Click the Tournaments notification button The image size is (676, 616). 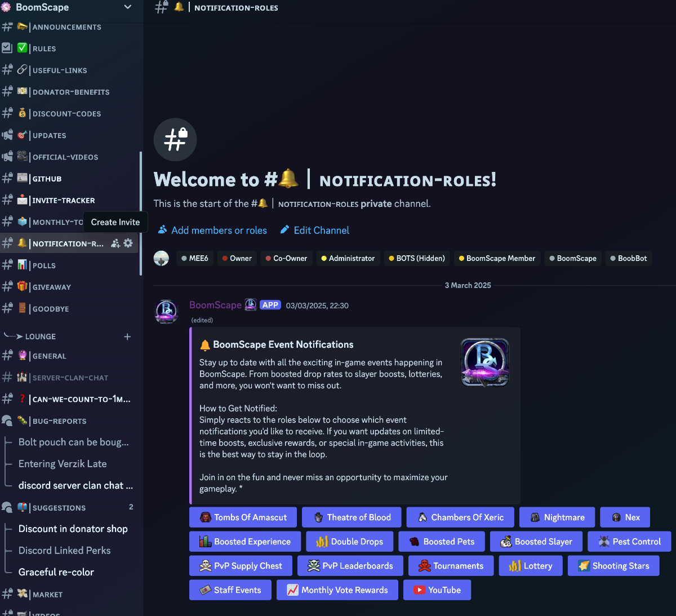tap(451, 566)
